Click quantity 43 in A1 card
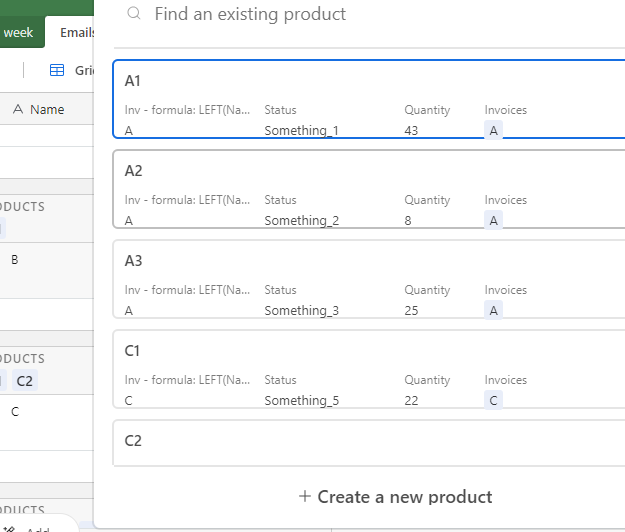 (411, 130)
